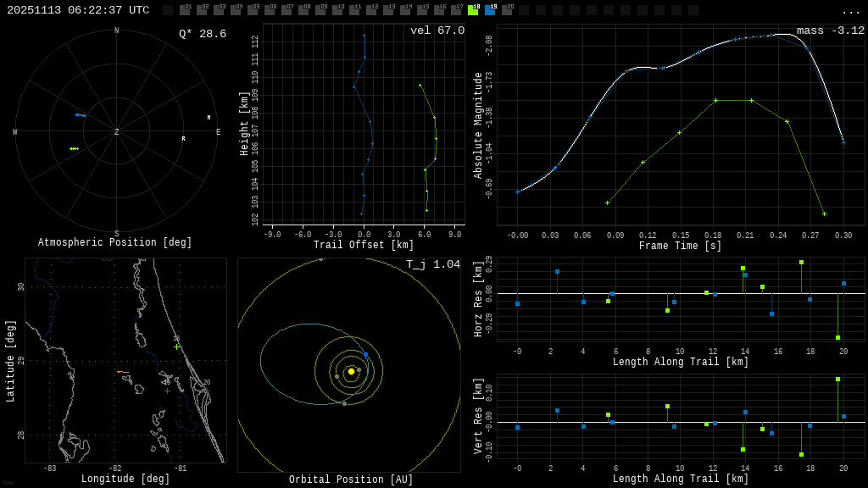
Task: Click the 06:22:37 UTC timestamp
Action: pyautogui.click(x=108, y=10)
